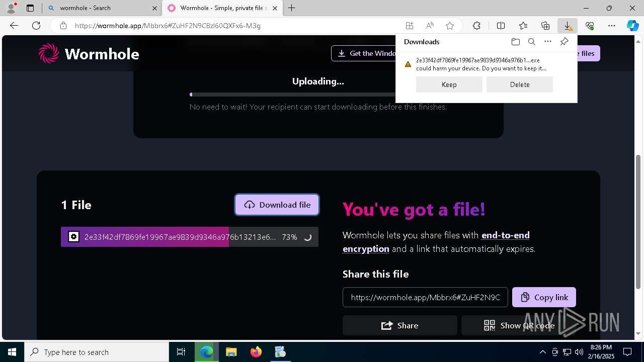
Task: Keep the flagged exe download
Action: [449, 84]
